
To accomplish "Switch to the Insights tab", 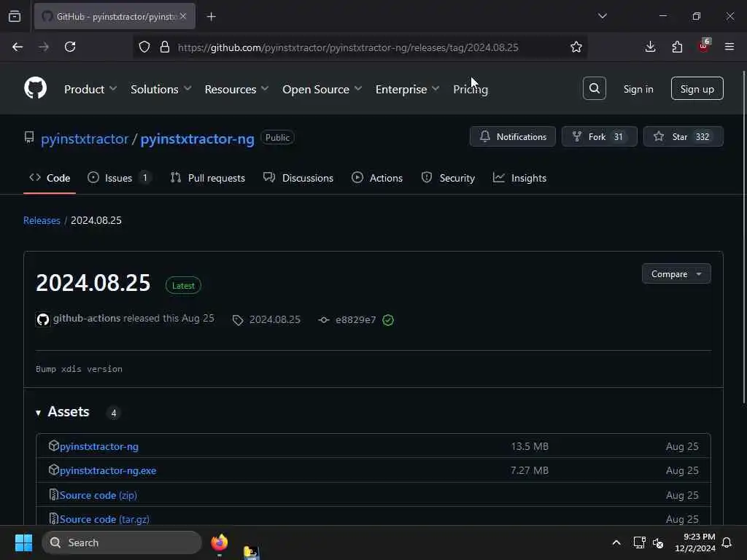I will (519, 178).
